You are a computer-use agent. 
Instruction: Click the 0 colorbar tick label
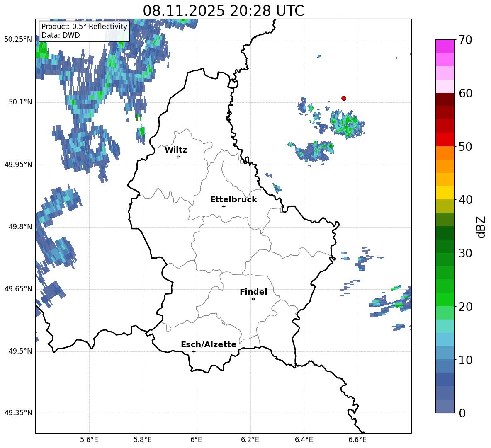click(x=462, y=413)
